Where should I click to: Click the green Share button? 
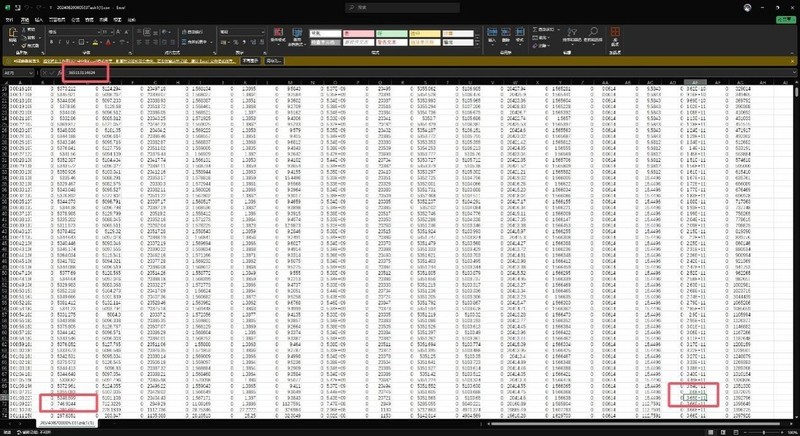tap(781, 18)
